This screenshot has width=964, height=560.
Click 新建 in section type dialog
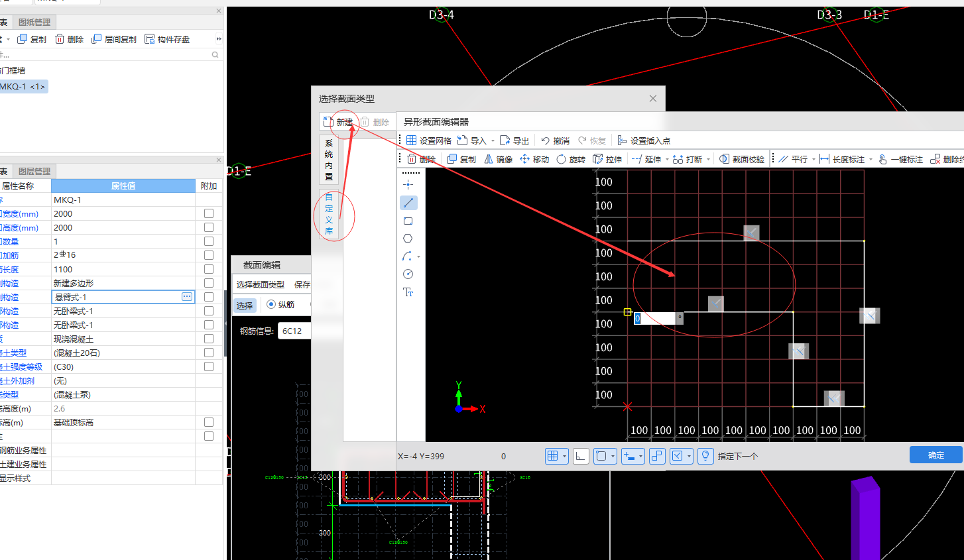(339, 122)
